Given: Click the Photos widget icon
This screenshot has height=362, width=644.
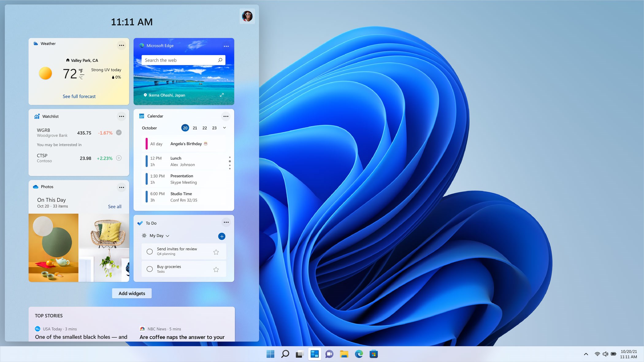Looking at the screenshot, I should 36,186.
